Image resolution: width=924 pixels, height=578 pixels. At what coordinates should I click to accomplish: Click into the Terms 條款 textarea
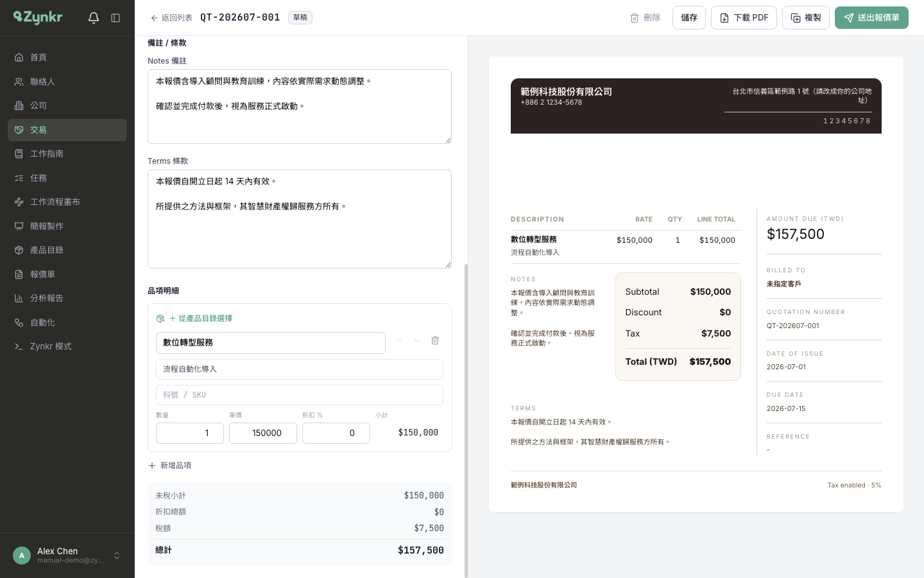click(300, 219)
